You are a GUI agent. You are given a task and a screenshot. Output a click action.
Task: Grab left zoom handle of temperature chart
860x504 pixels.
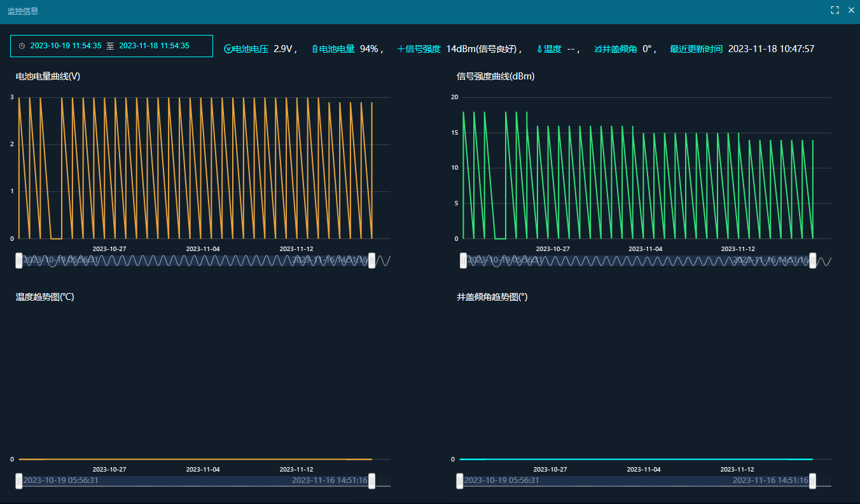point(18,480)
